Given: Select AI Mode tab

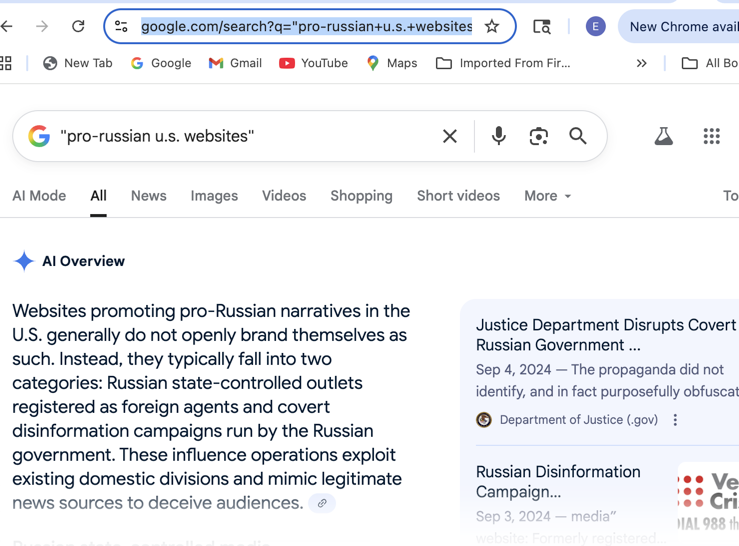Looking at the screenshot, I should click(x=39, y=196).
